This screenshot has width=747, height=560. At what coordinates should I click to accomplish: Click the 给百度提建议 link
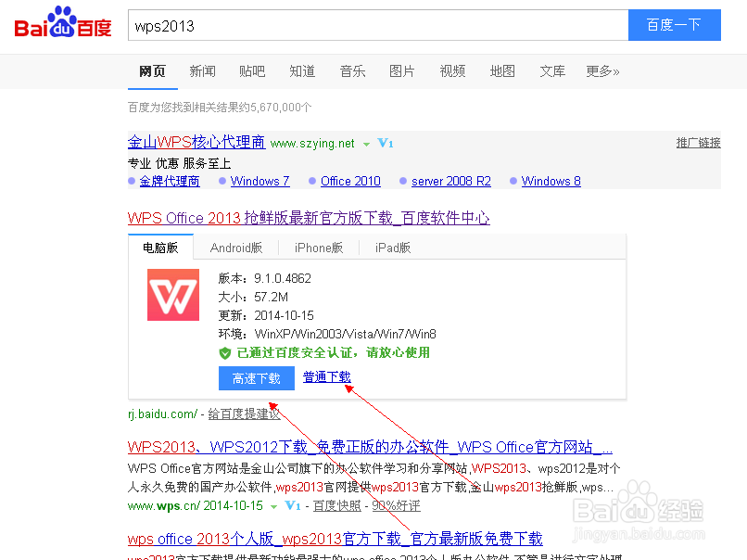point(244,414)
